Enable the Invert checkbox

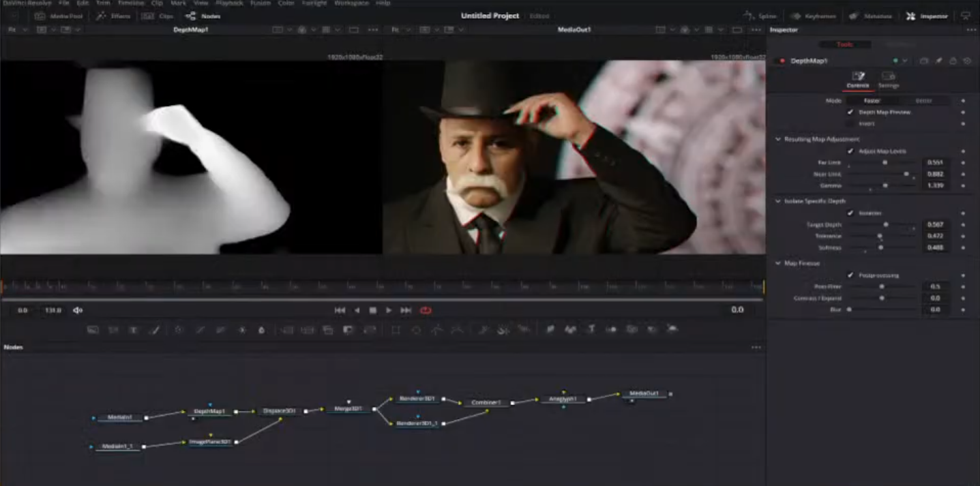(850, 123)
